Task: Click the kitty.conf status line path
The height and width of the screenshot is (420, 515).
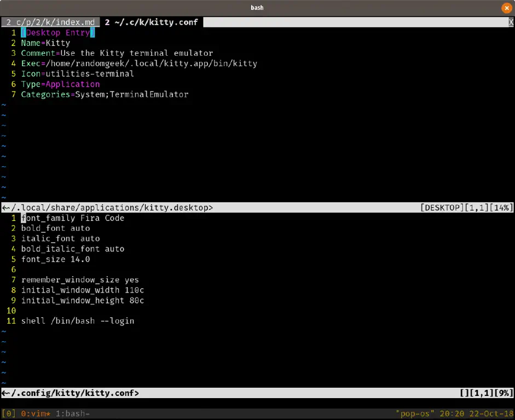Action: pos(70,393)
